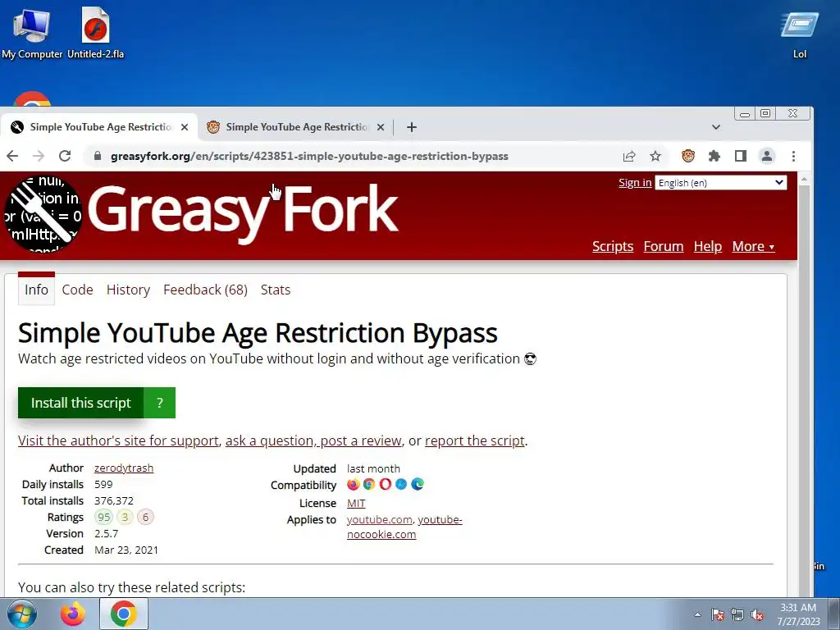Screen dimensions: 840x630
Task: Click the 6 bad ratings badge
Action: [145, 518]
